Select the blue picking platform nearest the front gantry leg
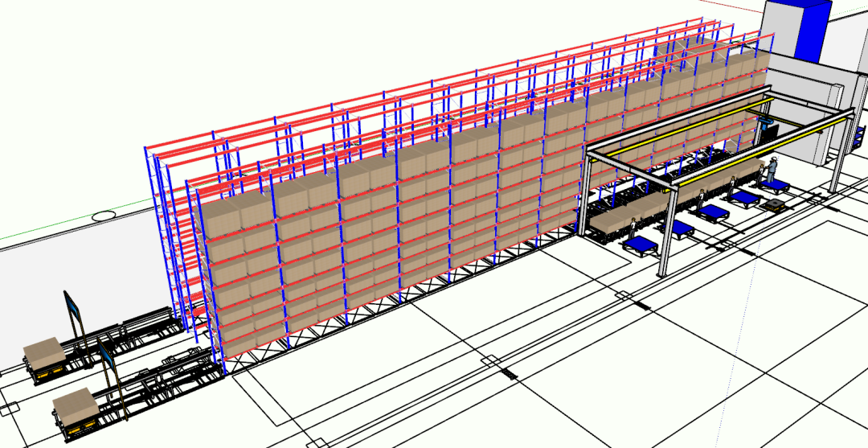 (x=641, y=246)
